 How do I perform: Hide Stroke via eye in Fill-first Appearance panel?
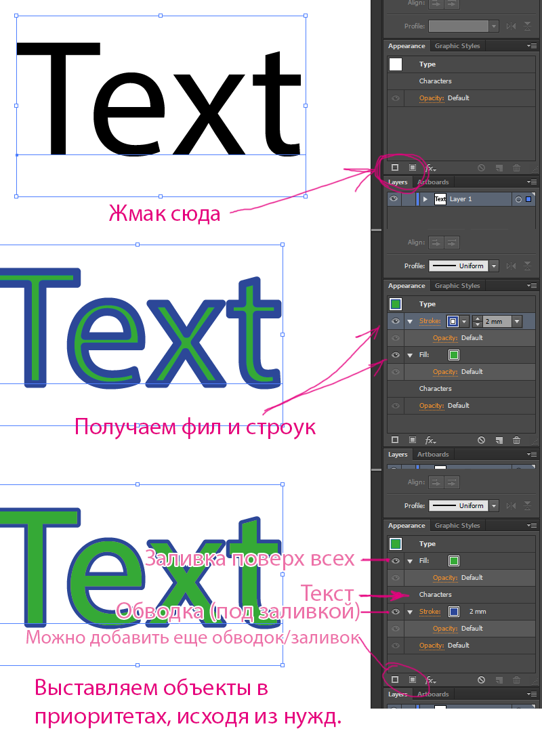point(396,611)
